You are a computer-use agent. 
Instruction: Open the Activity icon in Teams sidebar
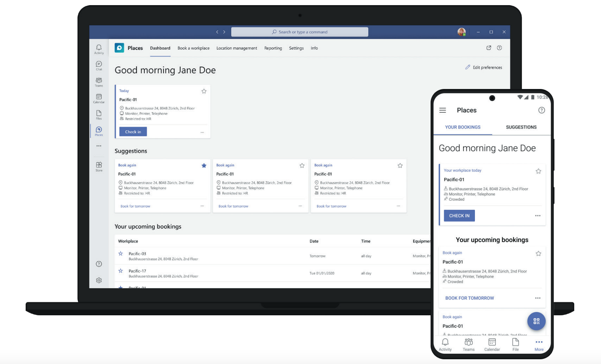point(99,49)
